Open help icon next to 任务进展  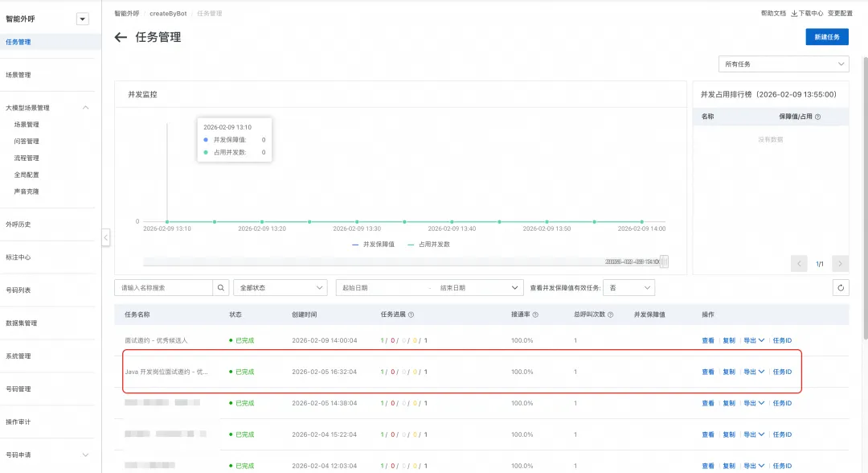pyautogui.click(x=411, y=315)
